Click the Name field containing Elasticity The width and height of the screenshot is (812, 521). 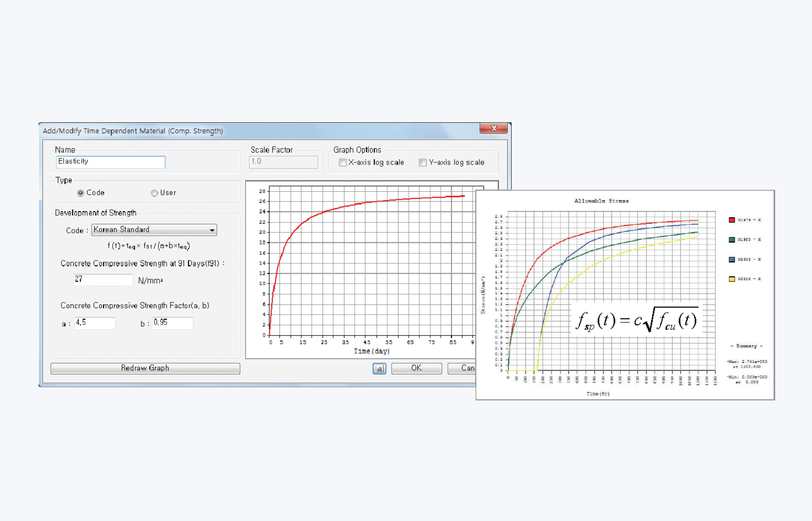(110, 162)
